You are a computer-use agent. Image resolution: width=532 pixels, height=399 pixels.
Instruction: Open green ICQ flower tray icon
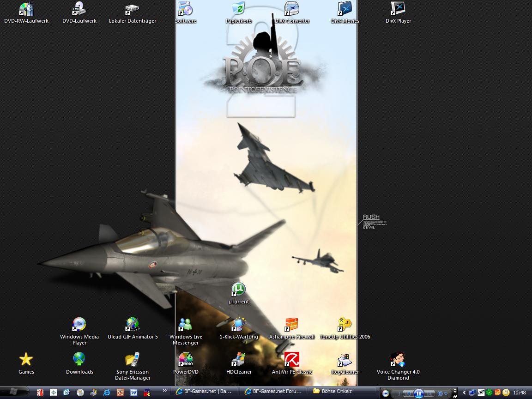(x=489, y=393)
